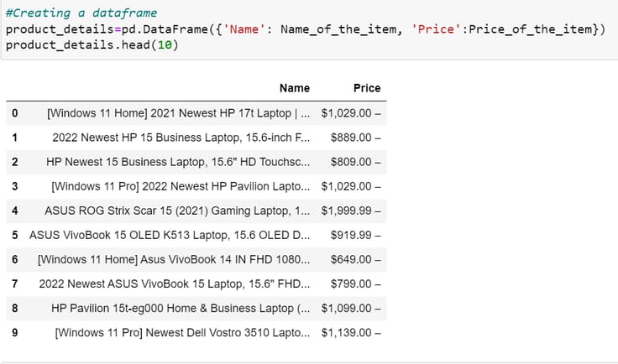Click the '$799.00 –' price cell
618x364 pixels.
point(356,284)
